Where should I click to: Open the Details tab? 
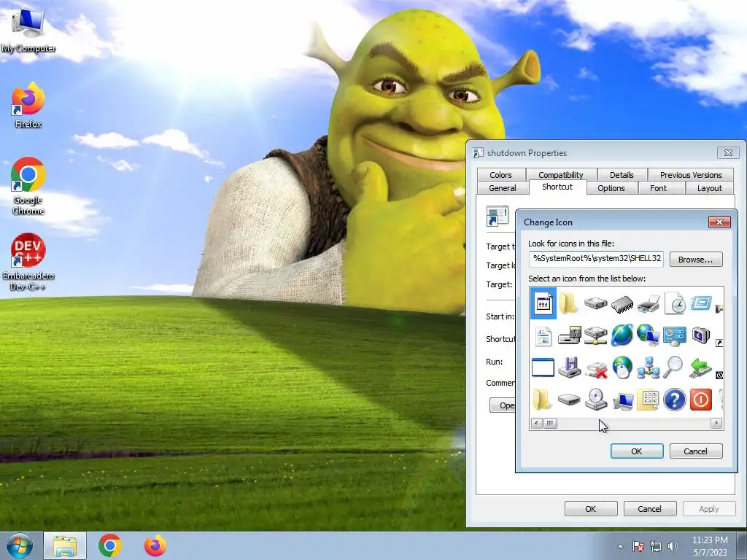tap(622, 175)
